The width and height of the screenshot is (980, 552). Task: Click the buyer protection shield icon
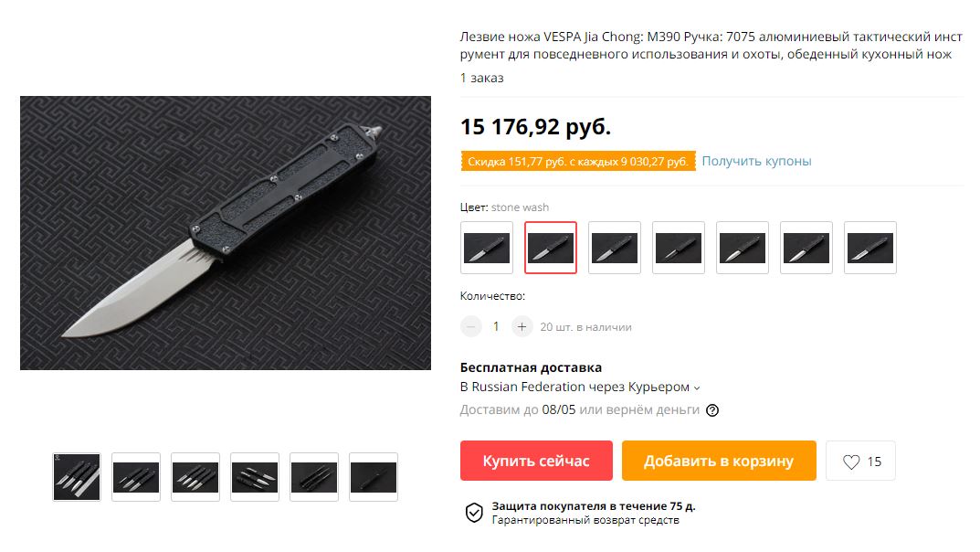474,513
